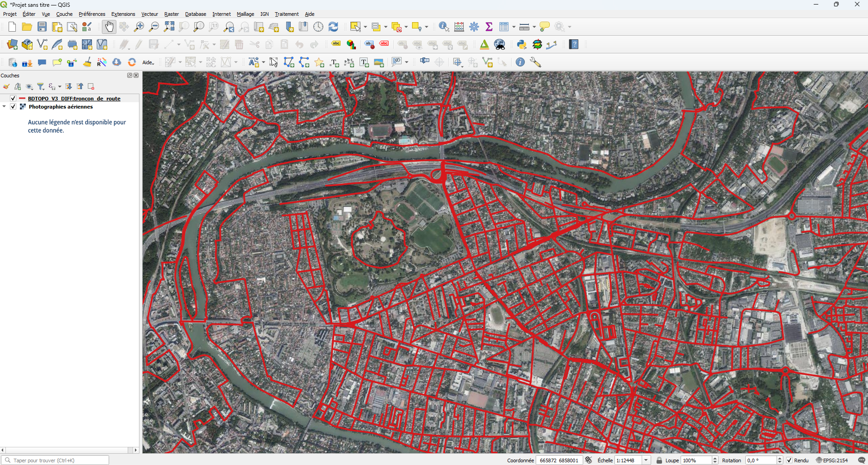Select the Pan Map hand tool

pos(109,27)
